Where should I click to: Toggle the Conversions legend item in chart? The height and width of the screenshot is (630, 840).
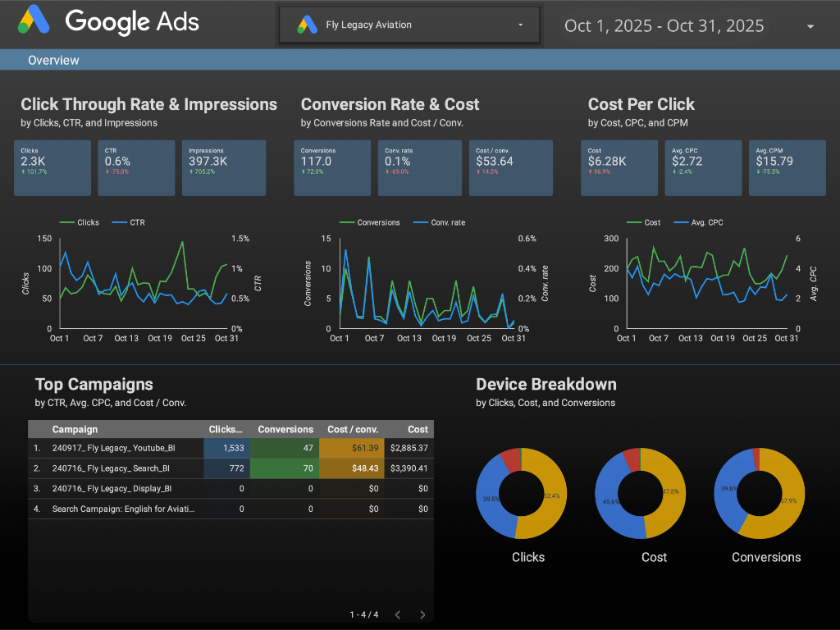pos(370,222)
